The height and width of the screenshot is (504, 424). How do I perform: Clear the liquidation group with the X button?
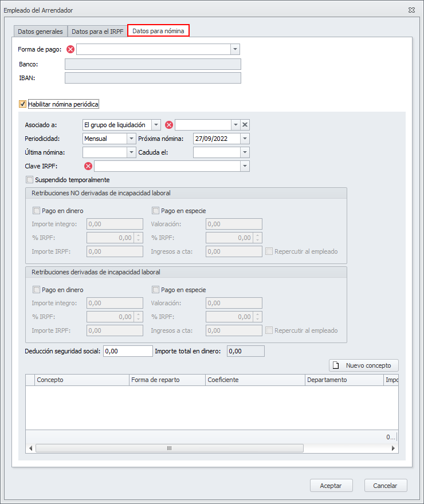click(x=245, y=125)
